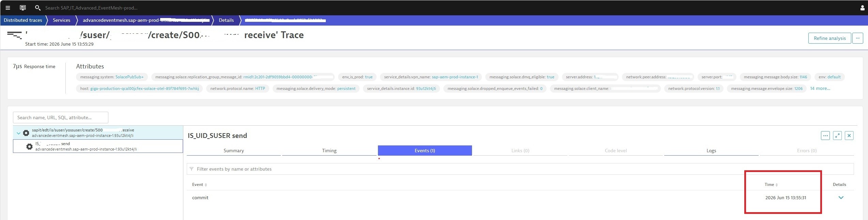Click dmq_eligible true attribute

point(522,77)
